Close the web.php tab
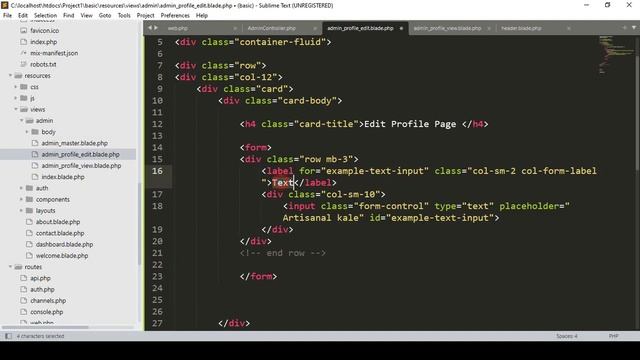 [x=235, y=28]
